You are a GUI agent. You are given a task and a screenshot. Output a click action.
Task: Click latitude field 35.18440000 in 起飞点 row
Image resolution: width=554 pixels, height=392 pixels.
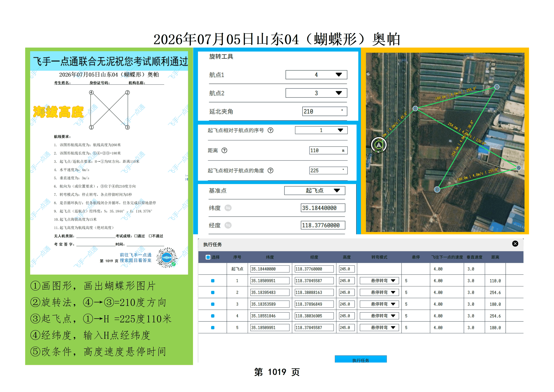pyautogui.click(x=270, y=269)
